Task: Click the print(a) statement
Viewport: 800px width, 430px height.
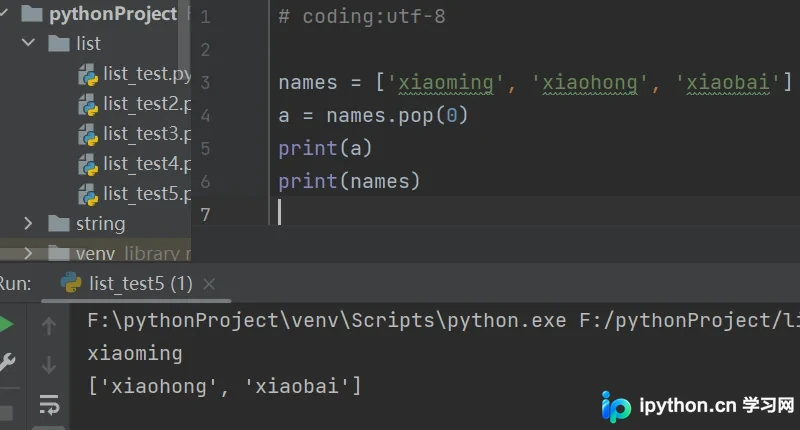Action: coord(325,148)
